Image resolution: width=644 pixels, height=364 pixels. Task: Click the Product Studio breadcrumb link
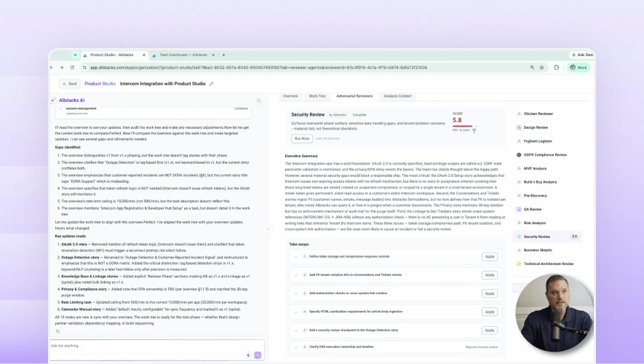(100, 84)
